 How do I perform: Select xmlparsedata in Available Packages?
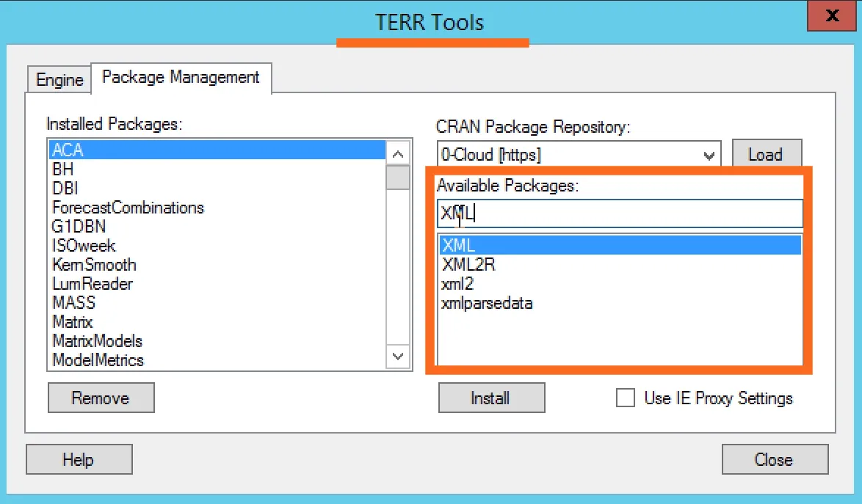[620, 303]
